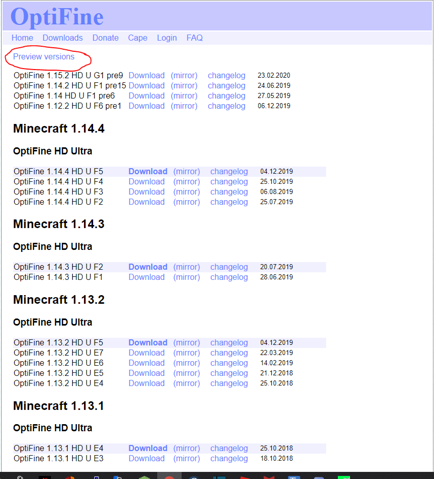434x479 pixels.
Task: Open mirror for 1.15.2 HD U G1 pre9
Action: pos(184,75)
